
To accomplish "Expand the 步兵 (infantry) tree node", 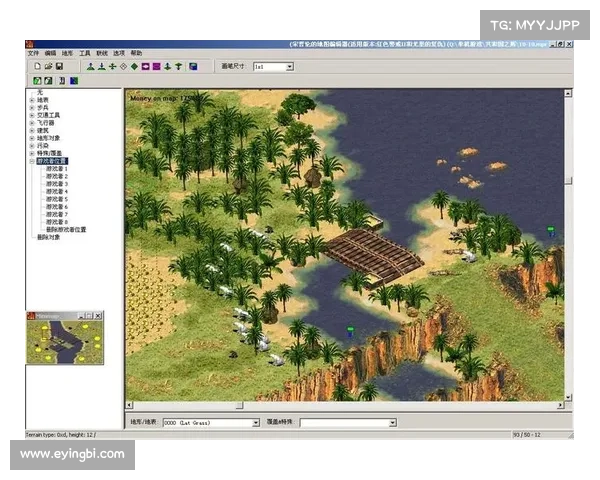I will (32, 108).
